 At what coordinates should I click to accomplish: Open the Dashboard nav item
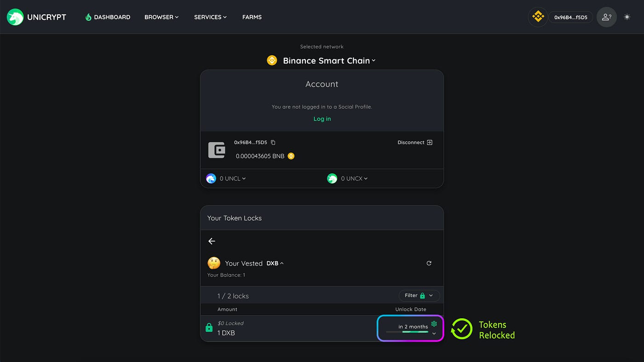[x=108, y=17]
